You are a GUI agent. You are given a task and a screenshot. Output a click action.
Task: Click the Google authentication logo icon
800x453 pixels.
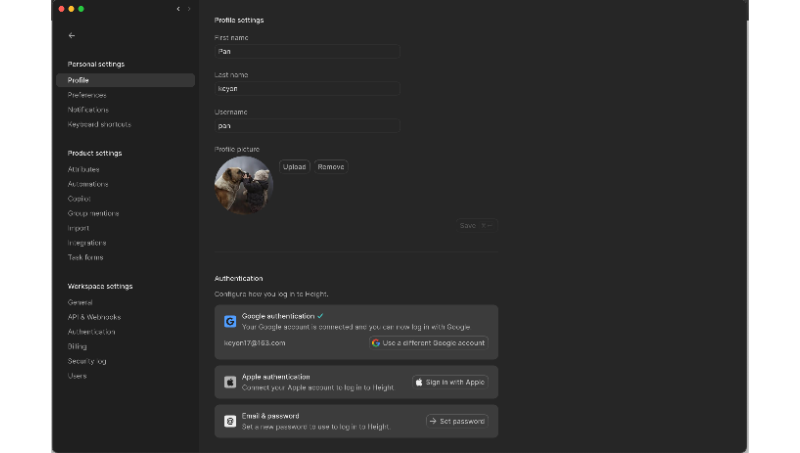tap(230, 322)
